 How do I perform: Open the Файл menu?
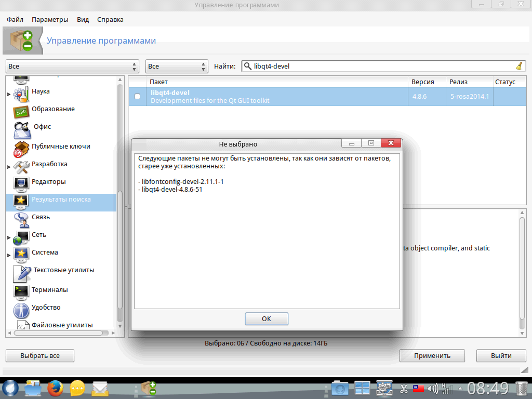(15, 19)
